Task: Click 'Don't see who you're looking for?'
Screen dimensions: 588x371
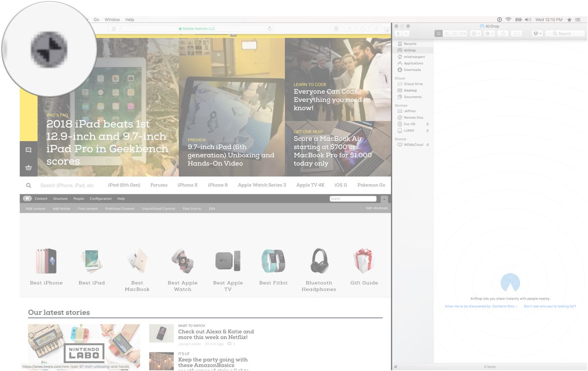Action: 550,306
